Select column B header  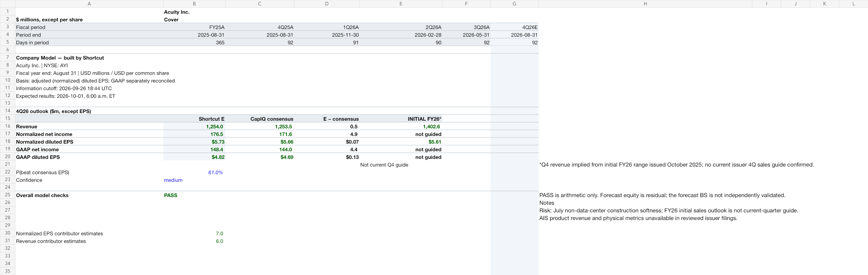(x=194, y=4)
